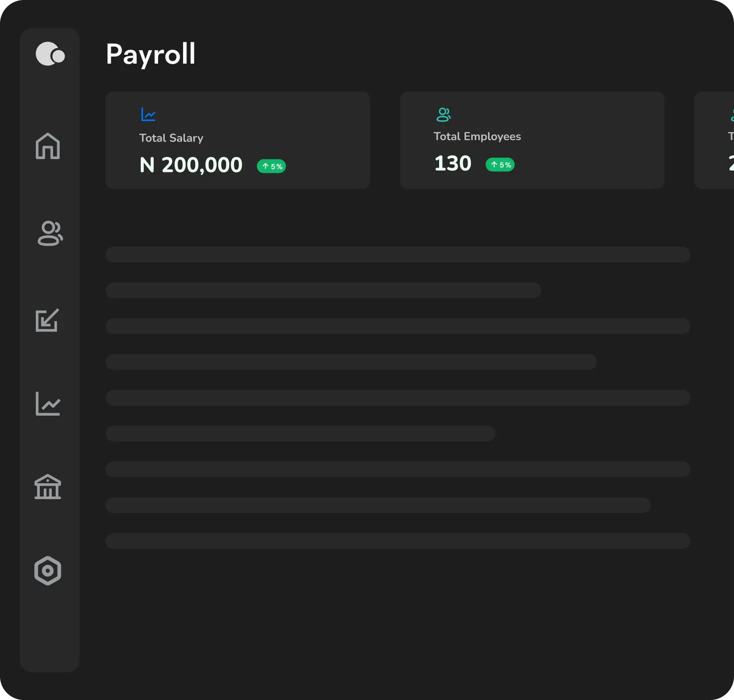
Task: Click the green 5% badge beside N 200,000
Action: click(272, 167)
